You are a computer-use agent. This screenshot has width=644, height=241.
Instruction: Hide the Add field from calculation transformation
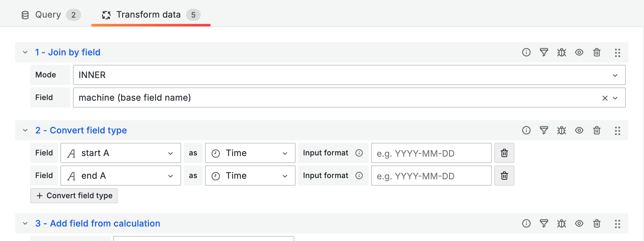click(579, 223)
